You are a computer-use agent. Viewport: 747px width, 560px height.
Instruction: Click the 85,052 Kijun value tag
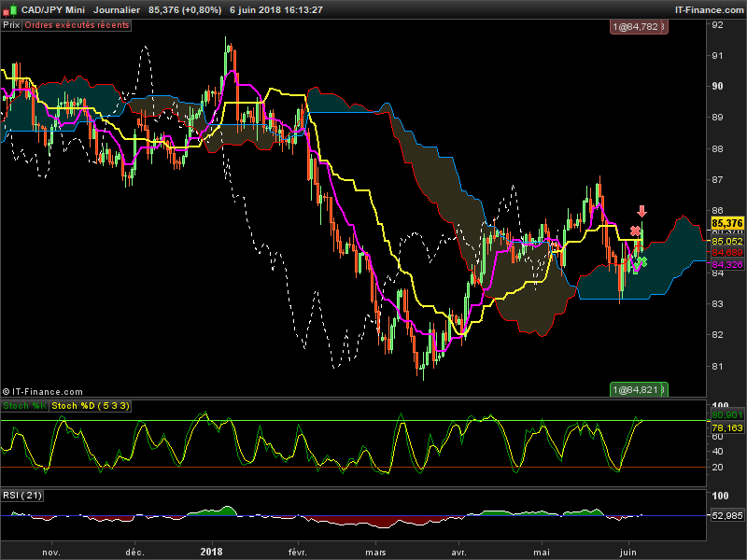[727, 241]
